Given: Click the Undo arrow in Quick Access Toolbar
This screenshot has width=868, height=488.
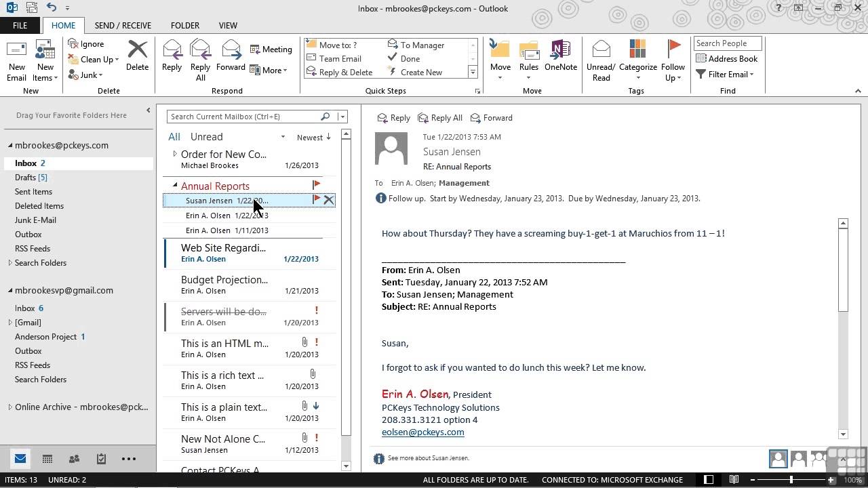Looking at the screenshot, I should point(52,7).
